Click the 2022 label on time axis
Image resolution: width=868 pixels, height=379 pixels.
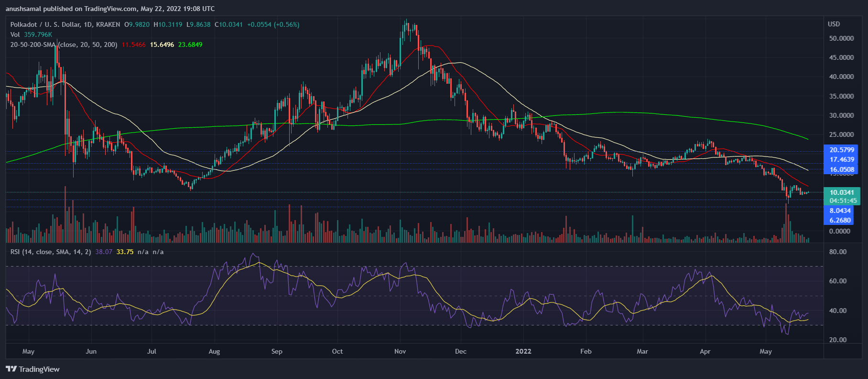point(523,351)
